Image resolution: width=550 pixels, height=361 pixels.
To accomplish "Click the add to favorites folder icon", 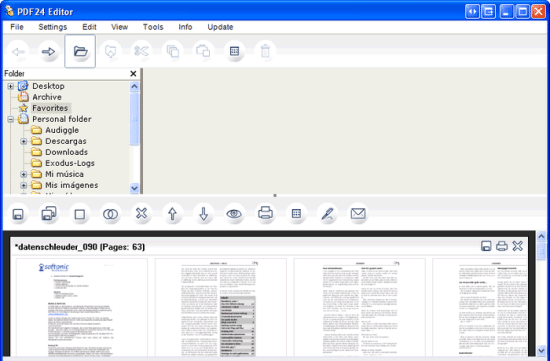I will pyautogui.click(x=111, y=52).
